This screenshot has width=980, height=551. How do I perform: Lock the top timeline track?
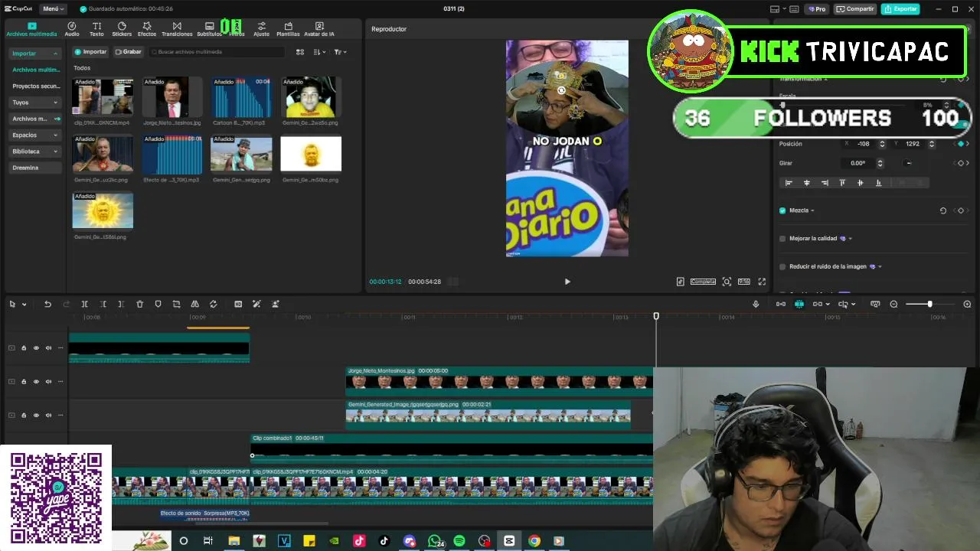pos(24,347)
